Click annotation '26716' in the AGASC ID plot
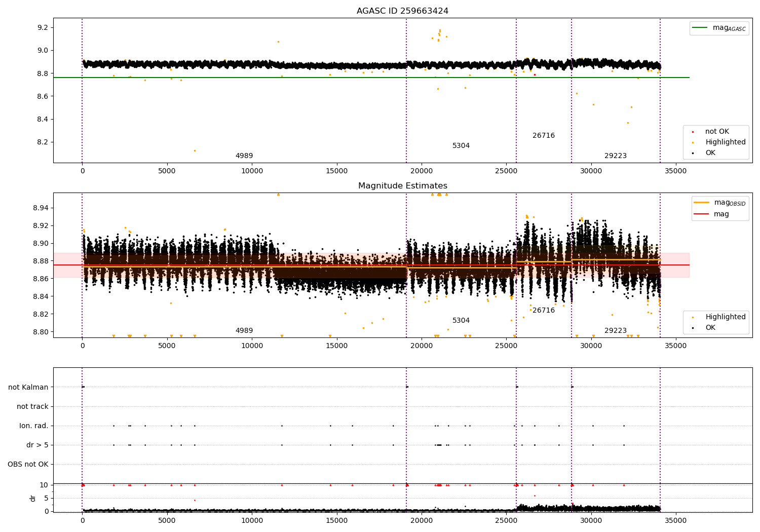The image size is (760, 532). (544, 136)
